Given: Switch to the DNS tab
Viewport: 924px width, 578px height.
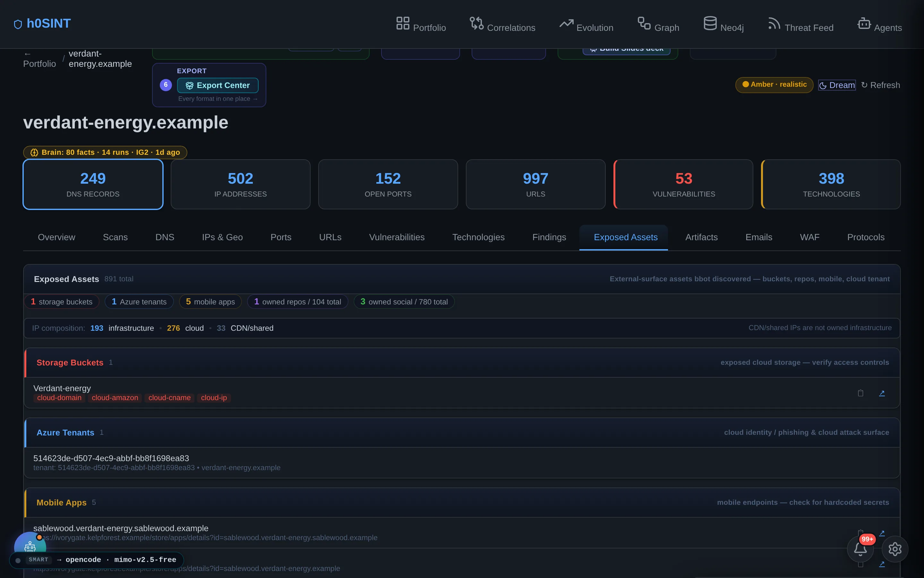Looking at the screenshot, I should (165, 237).
